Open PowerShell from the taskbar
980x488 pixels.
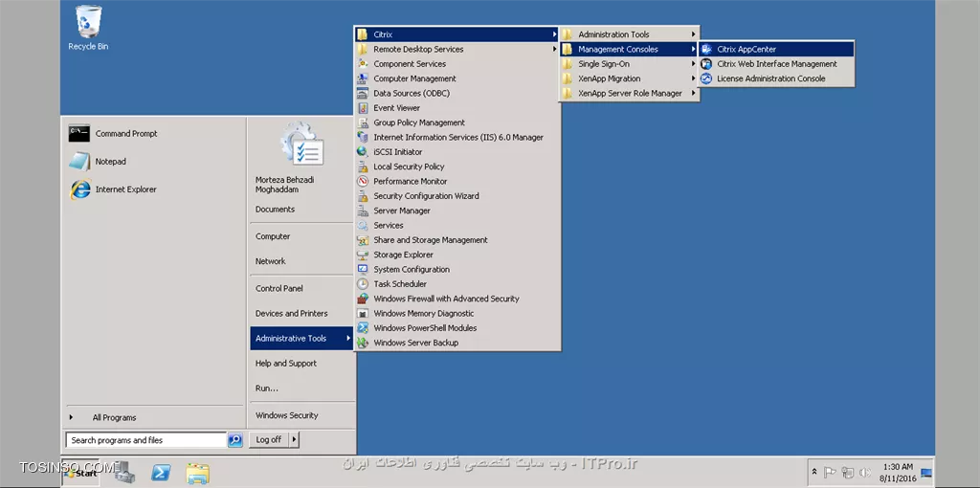[161, 473]
